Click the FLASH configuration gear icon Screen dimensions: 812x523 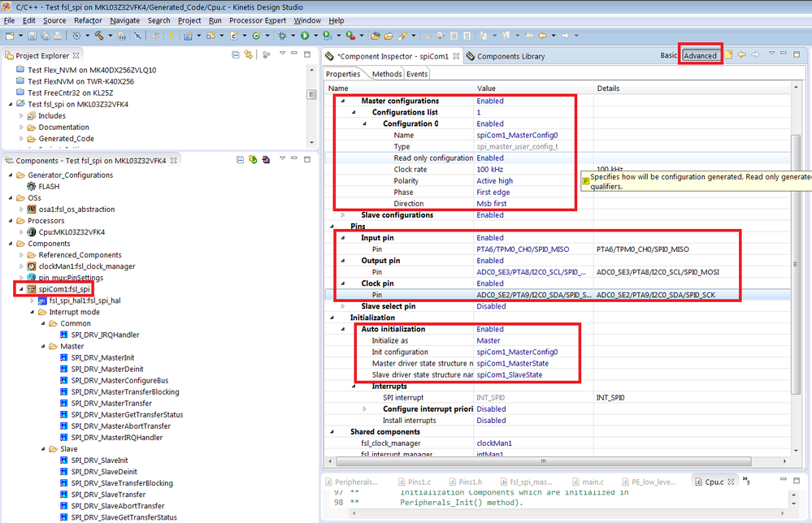point(32,186)
